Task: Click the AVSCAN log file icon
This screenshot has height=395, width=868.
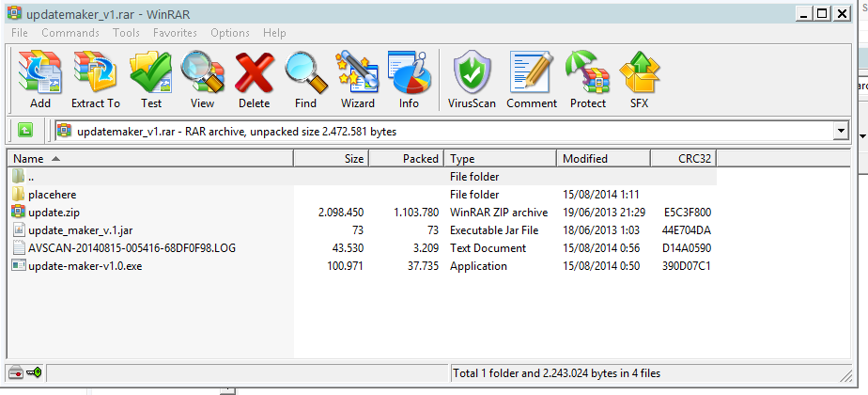Action: click(18, 247)
